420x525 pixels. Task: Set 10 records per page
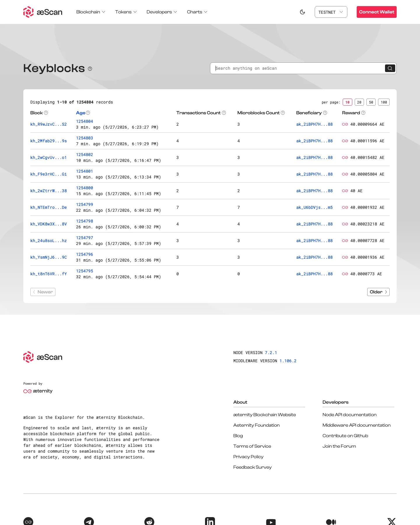click(x=347, y=102)
